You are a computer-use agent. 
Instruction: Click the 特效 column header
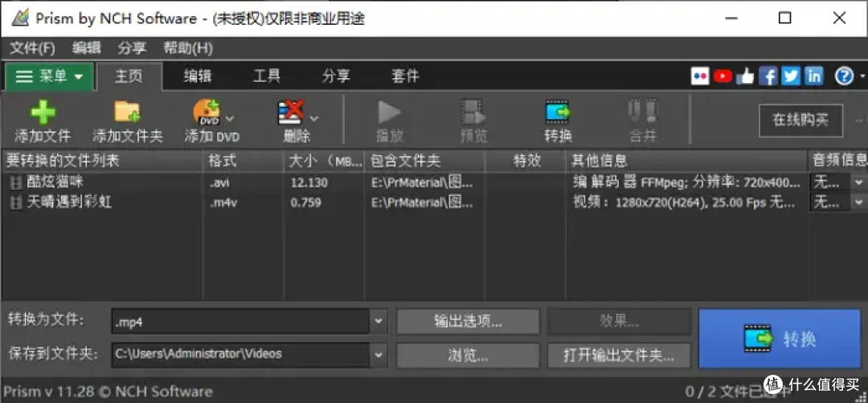tap(526, 162)
